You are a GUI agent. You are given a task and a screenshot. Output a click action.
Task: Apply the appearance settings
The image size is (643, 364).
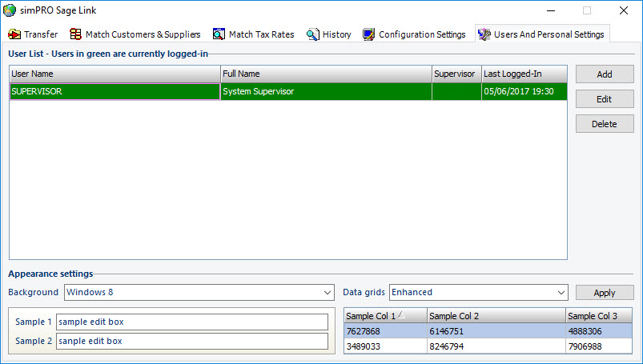point(605,293)
